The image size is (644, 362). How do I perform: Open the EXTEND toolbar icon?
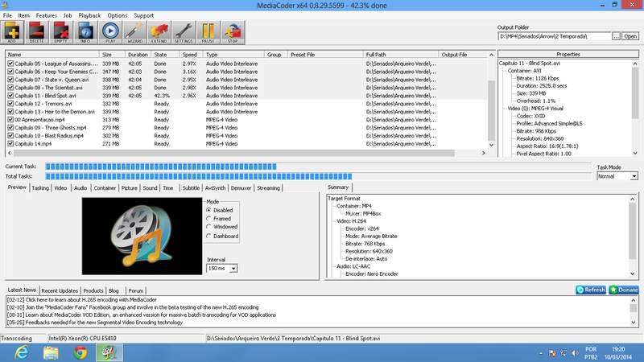tap(159, 32)
